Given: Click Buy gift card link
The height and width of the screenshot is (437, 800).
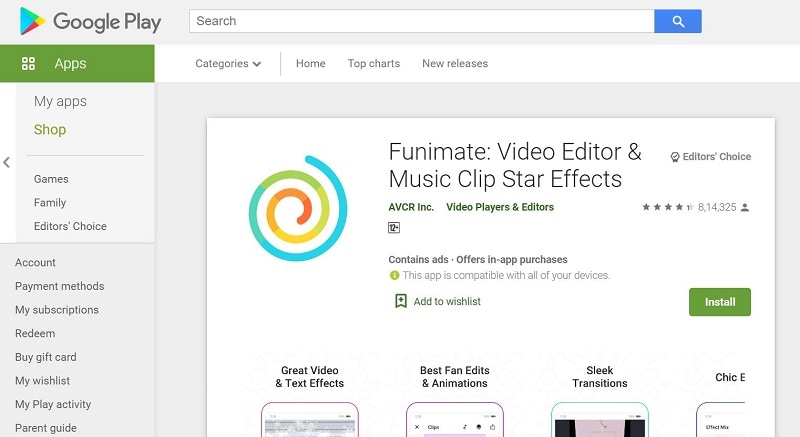Looking at the screenshot, I should click(x=45, y=357).
